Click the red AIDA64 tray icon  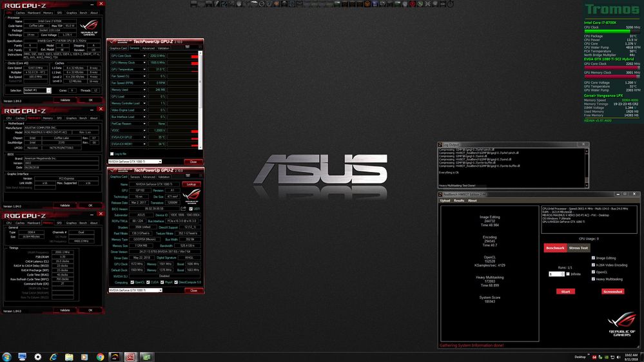click(594, 357)
